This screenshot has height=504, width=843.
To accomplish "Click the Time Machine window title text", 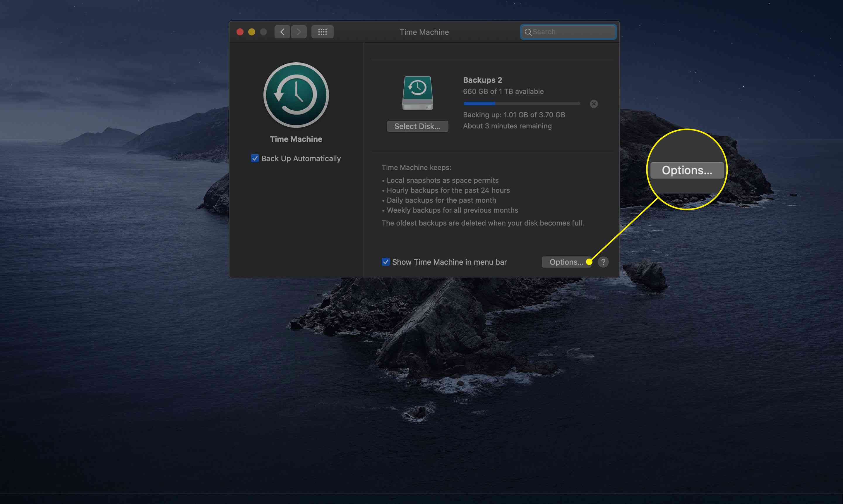I will point(424,32).
